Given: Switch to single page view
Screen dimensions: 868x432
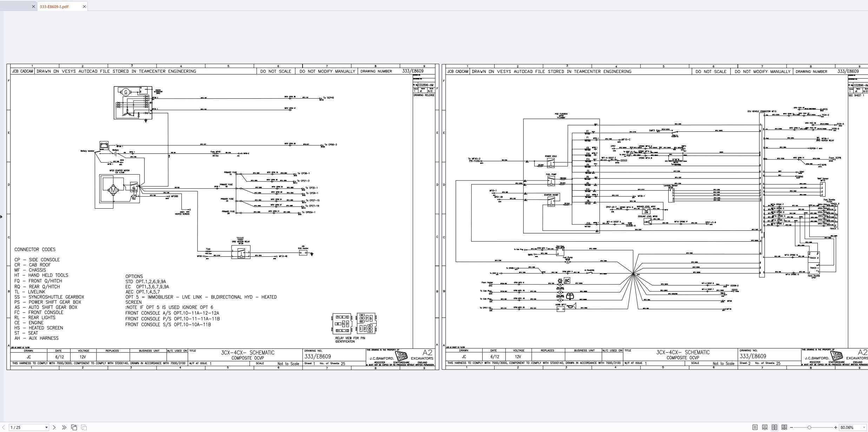Looking at the screenshot, I should click(x=755, y=427).
